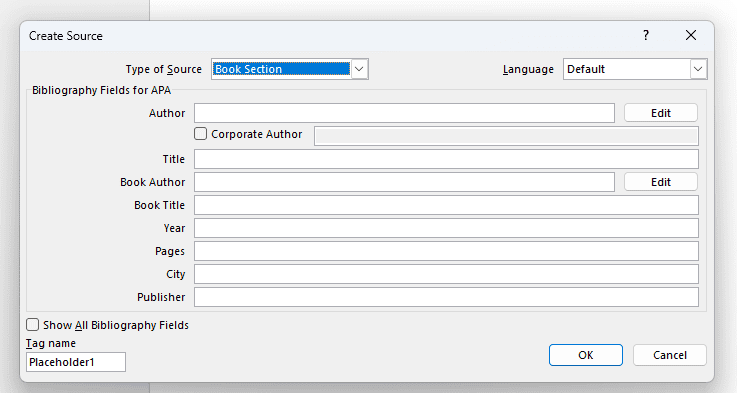
Task: Click the Tag name field containing Placeholder1
Action: pos(76,362)
